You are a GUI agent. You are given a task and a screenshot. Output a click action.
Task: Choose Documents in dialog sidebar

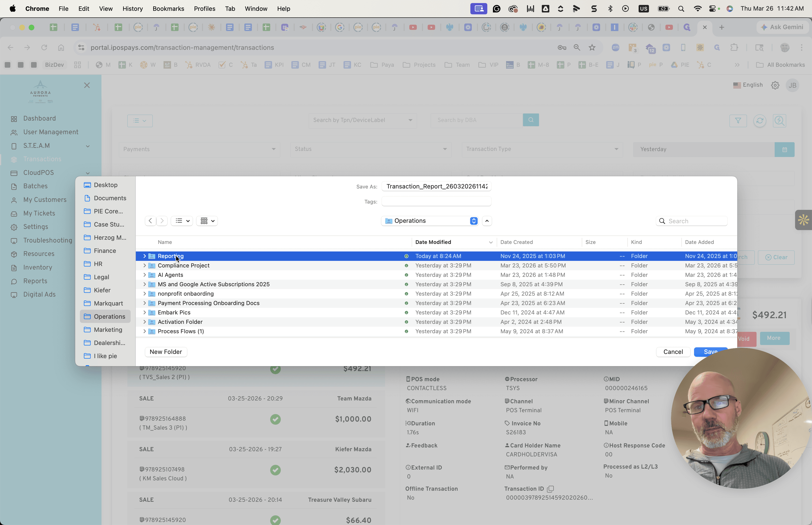point(105,198)
